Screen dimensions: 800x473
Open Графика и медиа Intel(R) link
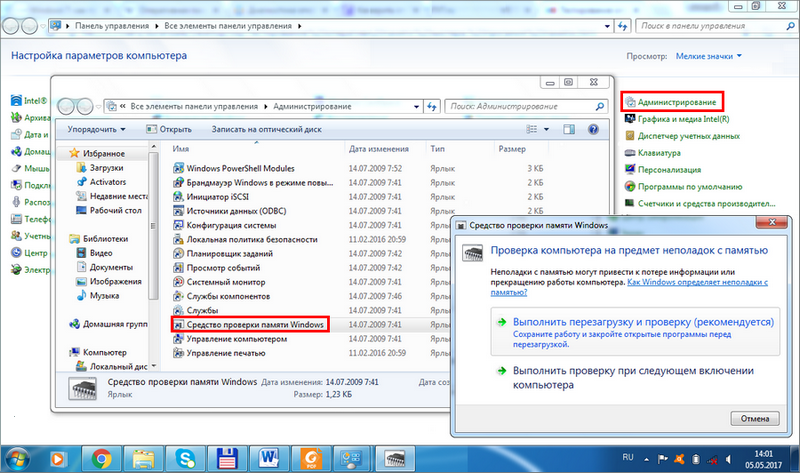683,119
